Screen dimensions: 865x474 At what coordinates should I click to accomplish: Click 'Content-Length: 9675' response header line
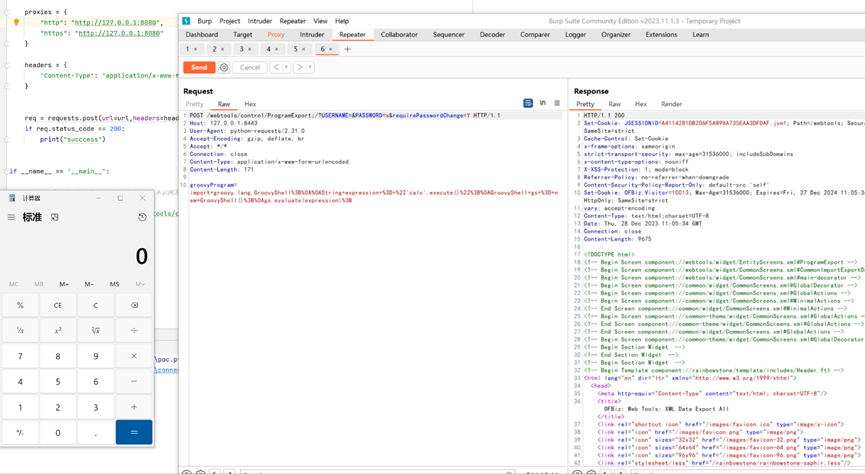tap(617, 239)
